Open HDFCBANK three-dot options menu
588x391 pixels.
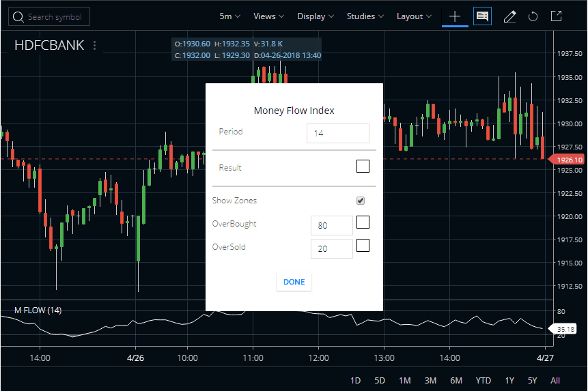(x=94, y=45)
